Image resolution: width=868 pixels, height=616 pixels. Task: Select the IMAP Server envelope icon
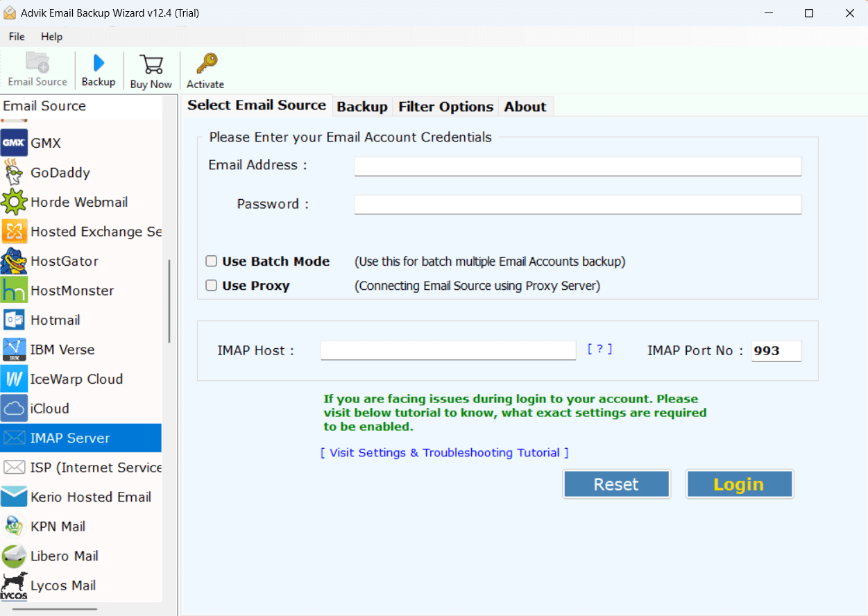[x=14, y=438]
